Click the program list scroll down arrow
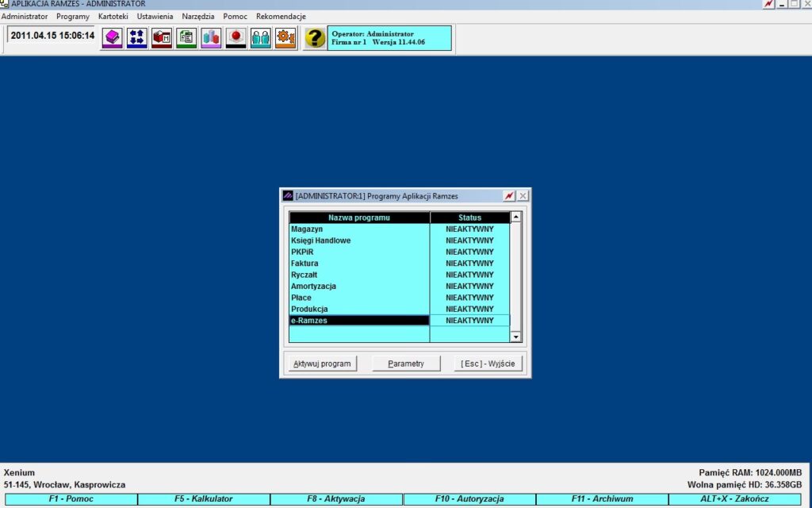 (x=515, y=337)
